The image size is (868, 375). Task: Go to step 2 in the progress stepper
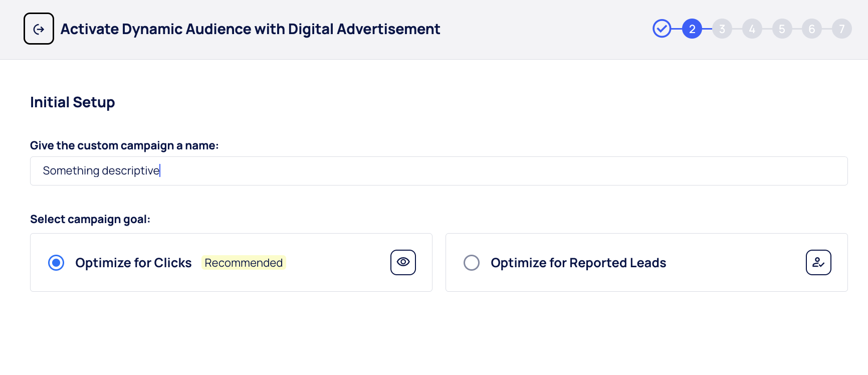point(692,29)
